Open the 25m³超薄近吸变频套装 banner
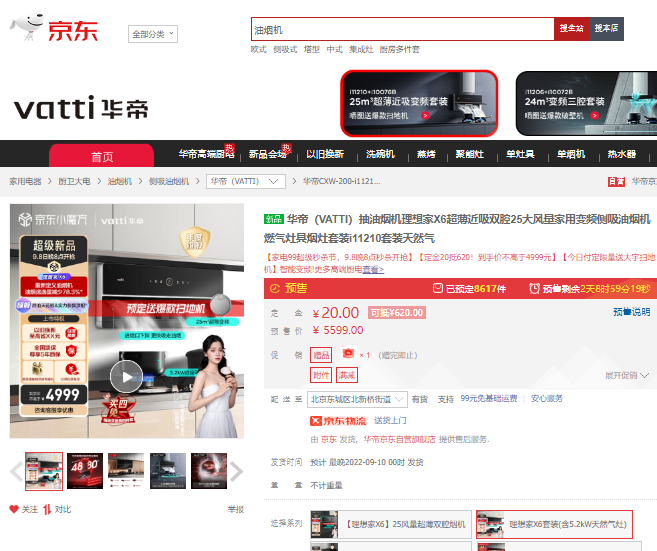 [x=419, y=103]
